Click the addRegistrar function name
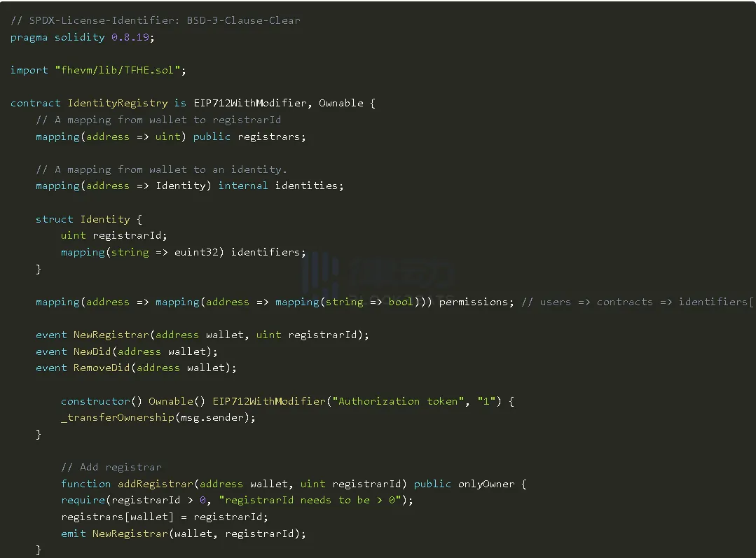 tap(155, 484)
